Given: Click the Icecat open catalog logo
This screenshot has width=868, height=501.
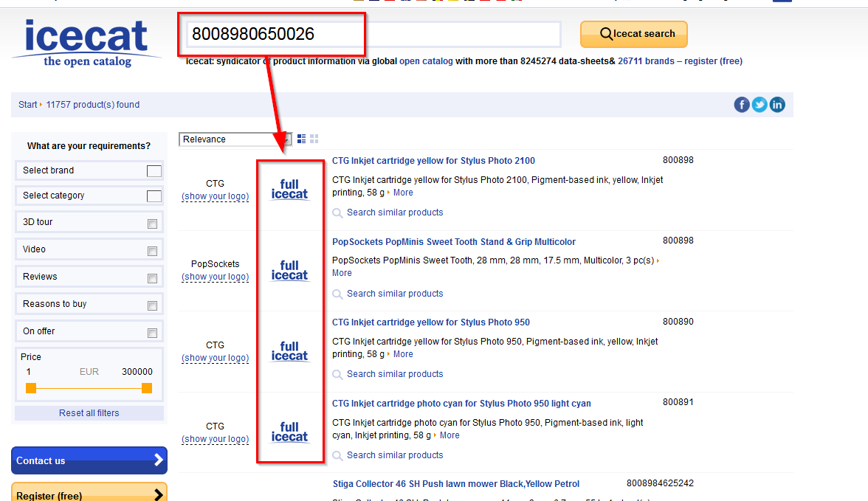Looking at the screenshot, I should point(87,44).
